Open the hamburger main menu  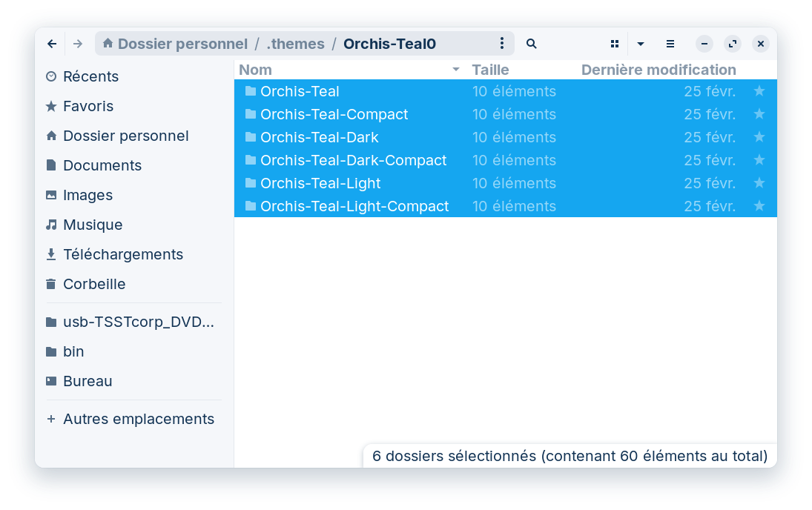point(670,44)
